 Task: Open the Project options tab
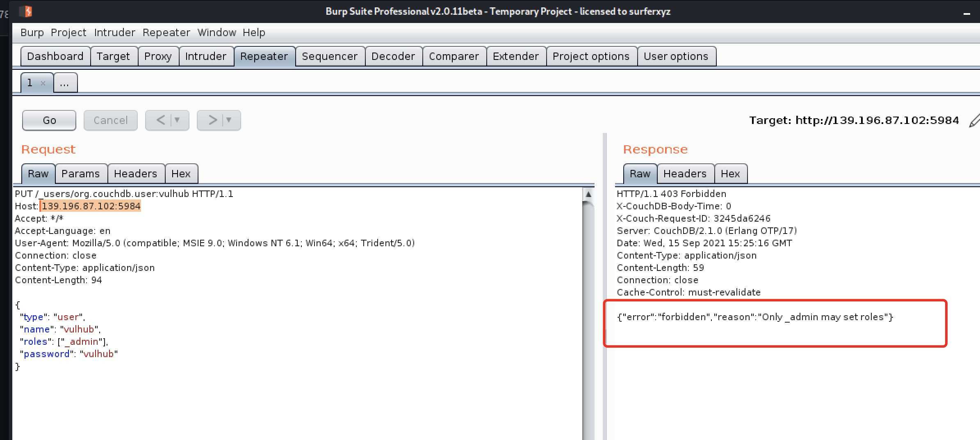(591, 56)
